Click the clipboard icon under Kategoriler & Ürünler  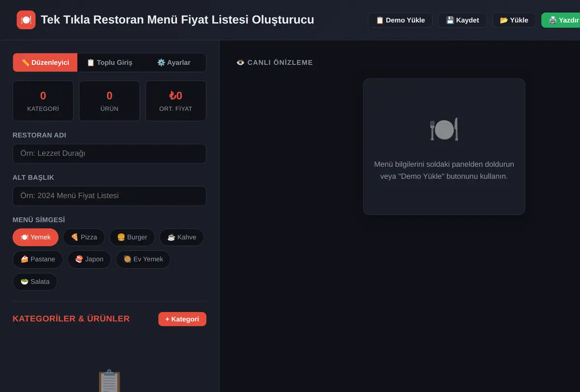tap(109, 381)
